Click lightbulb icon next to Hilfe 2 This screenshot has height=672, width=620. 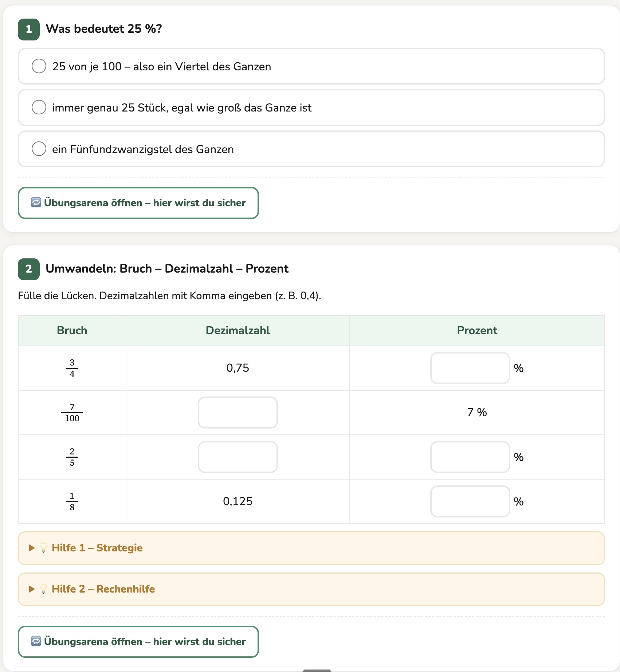pyautogui.click(x=44, y=589)
